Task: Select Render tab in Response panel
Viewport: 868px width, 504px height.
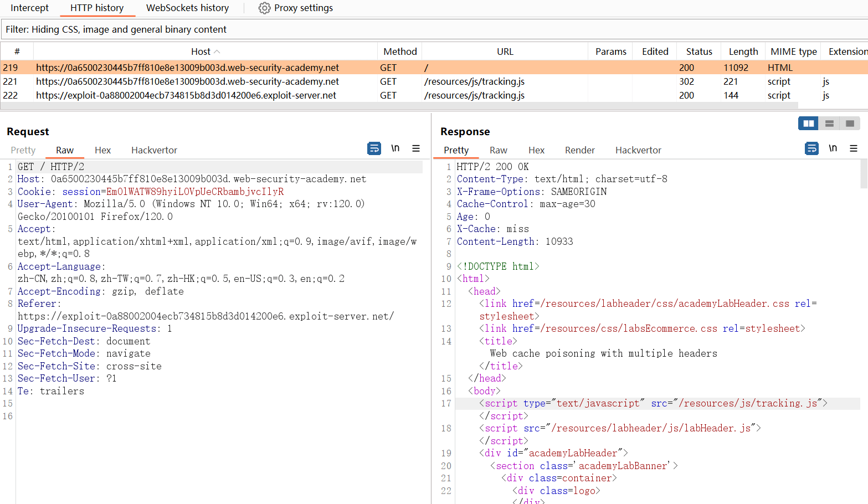Action: 579,150
